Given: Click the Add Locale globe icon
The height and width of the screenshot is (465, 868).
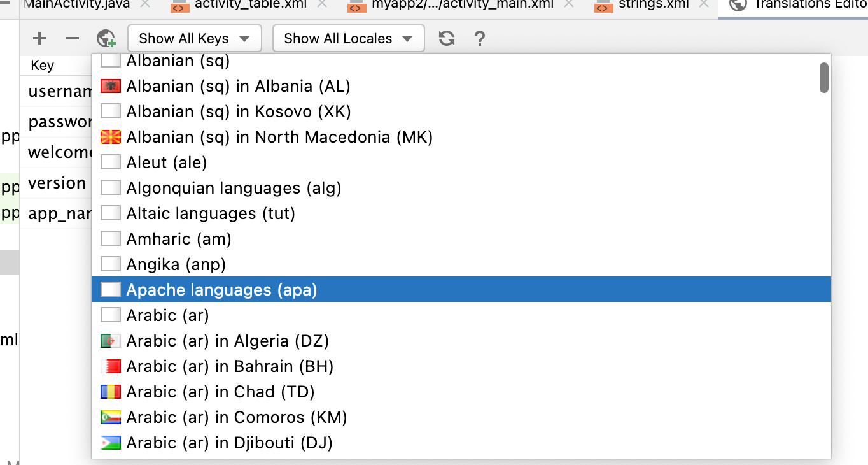Looking at the screenshot, I should point(106,38).
